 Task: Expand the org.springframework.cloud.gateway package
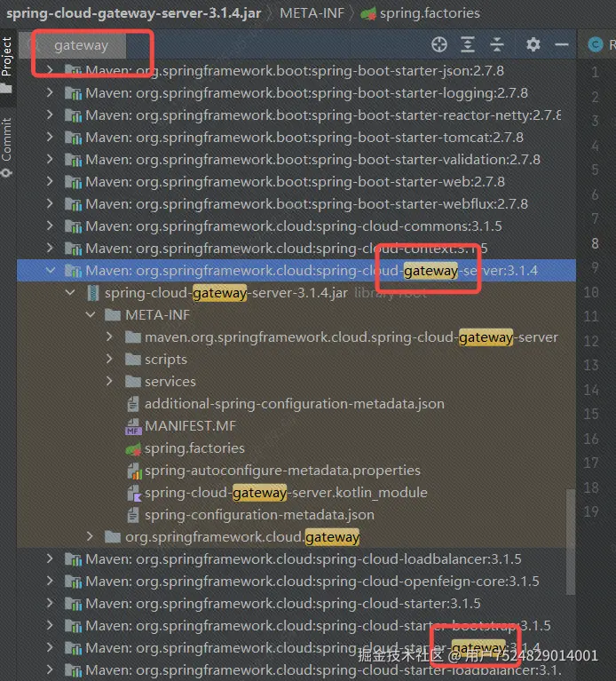[x=90, y=536]
